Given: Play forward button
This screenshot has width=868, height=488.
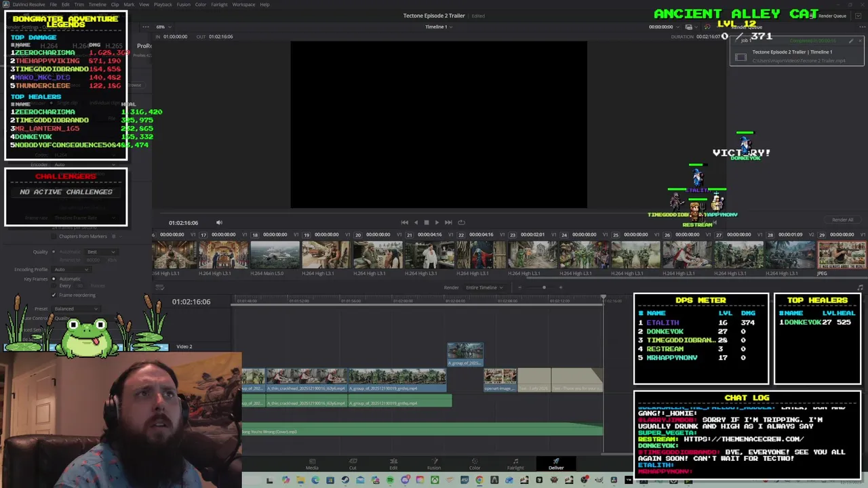Looking at the screenshot, I should (x=437, y=222).
